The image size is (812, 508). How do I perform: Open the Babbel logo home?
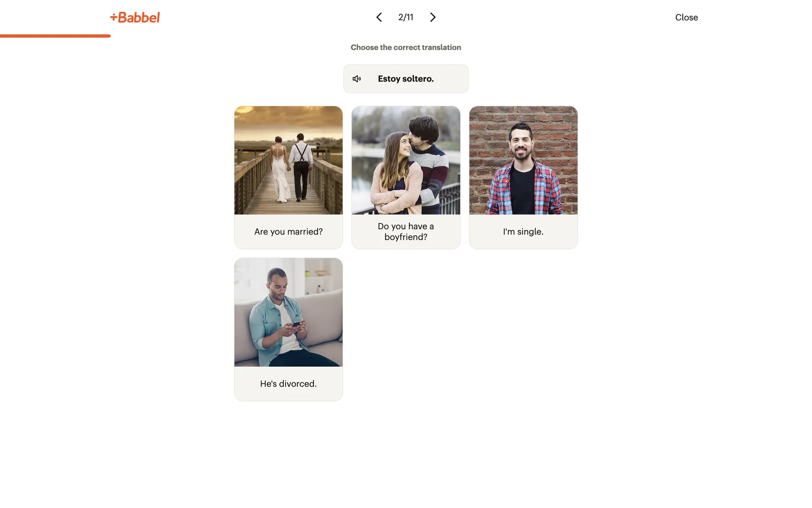(x=135, y=17)
